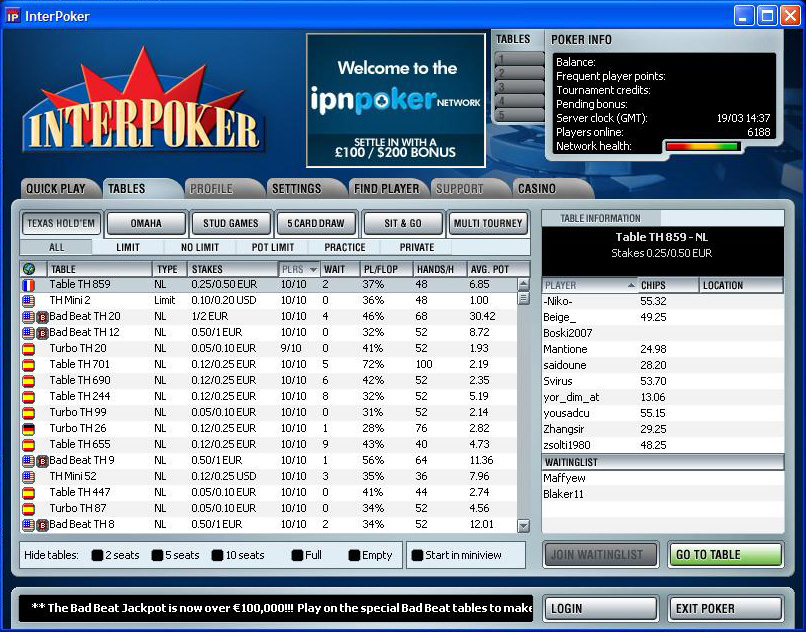Click the Network health indicator bar
This screenshot has height=632, width=806.
tap(702, 147)
